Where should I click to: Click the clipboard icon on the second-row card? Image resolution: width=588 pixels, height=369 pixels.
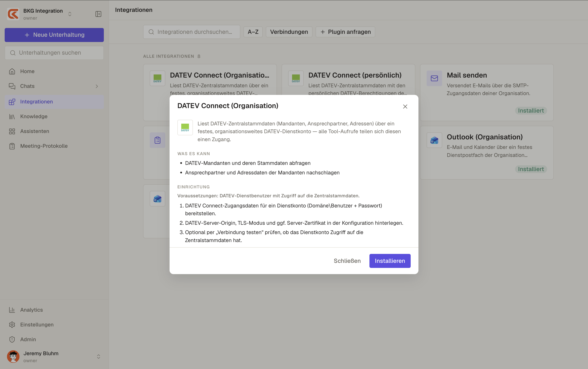tap(157, 140)
